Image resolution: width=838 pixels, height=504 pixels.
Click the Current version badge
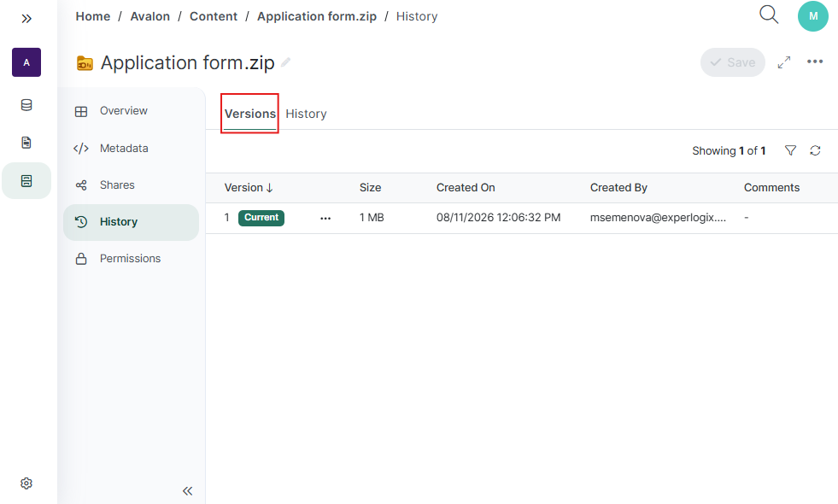coord(261,218)
